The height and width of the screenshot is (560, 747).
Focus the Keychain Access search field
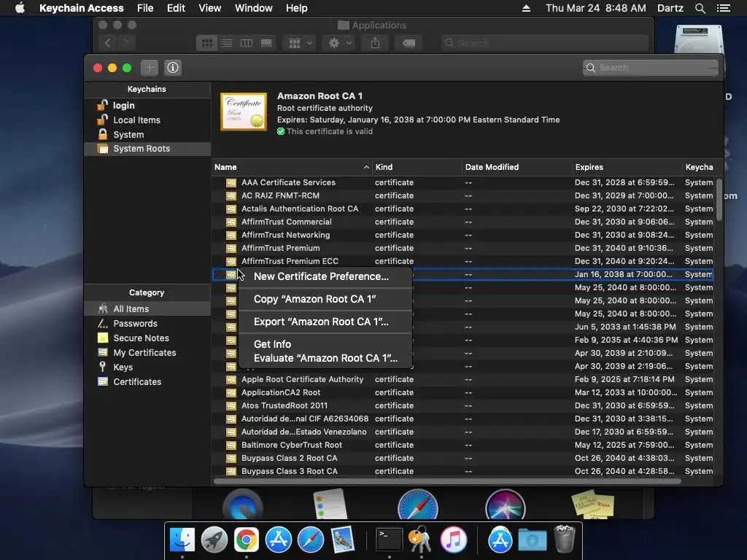[x=650, y=68]
